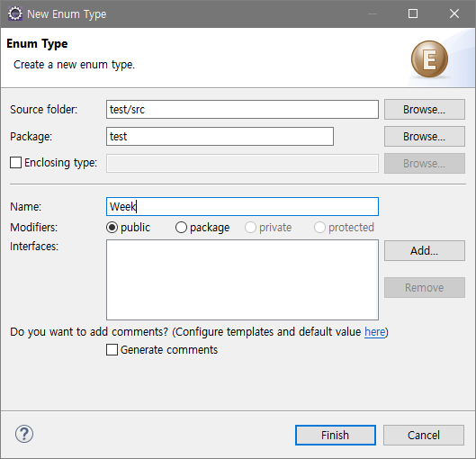The width and height of the screenshot is (476, 459).
Task: Click the 'Source folder:' label
Action: (44, 109)
